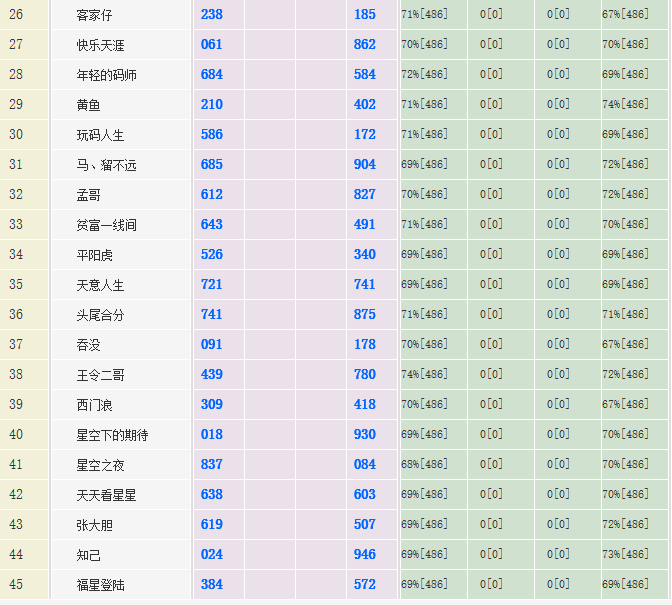Select the blue number 526
The width and height of the screenshot is (672, 605).
[212, 254]
